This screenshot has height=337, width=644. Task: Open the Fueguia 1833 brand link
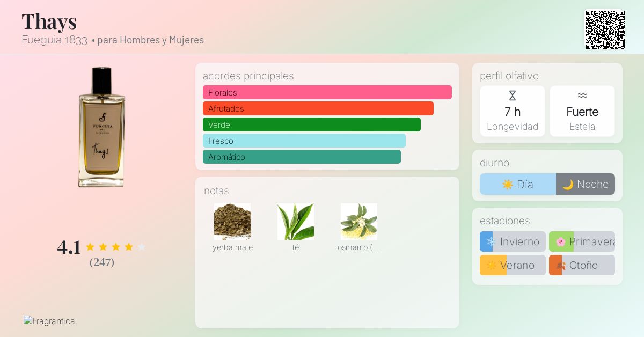coord(54,40)
